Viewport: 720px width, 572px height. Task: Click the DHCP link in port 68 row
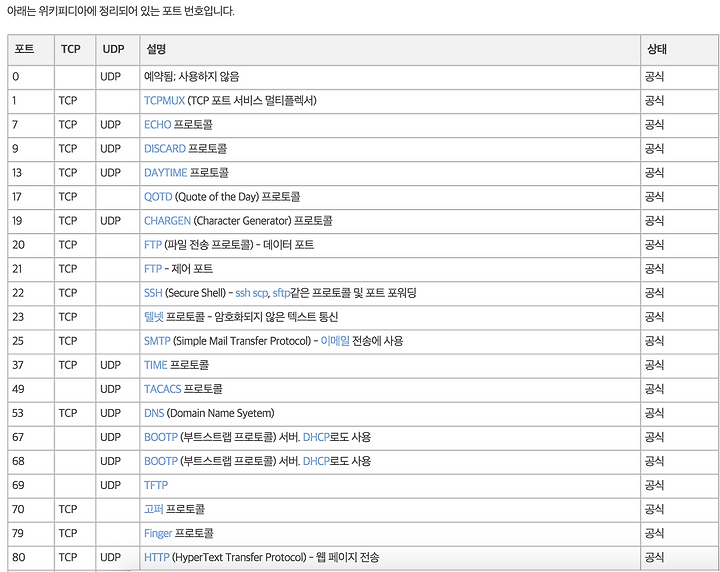tap(316, 461)
